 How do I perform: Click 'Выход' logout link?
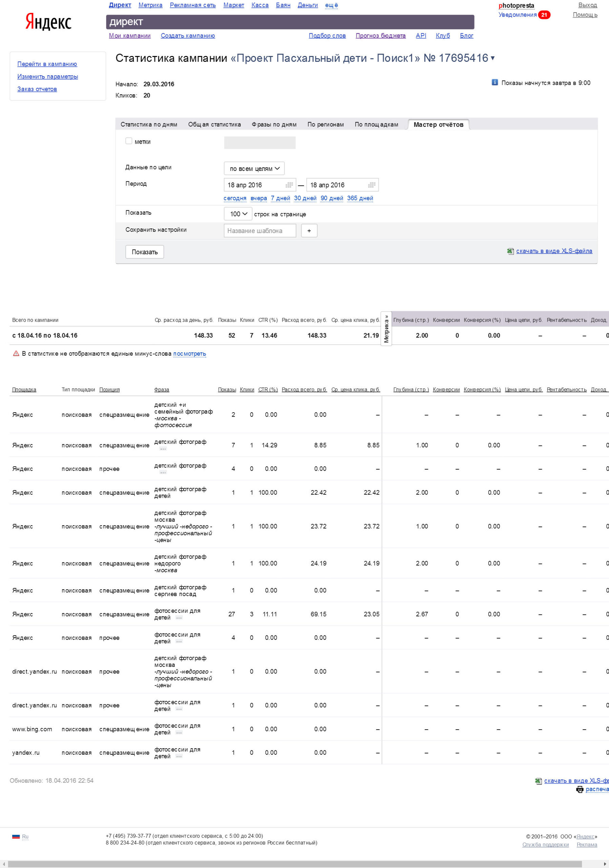[x=587, y=5]
